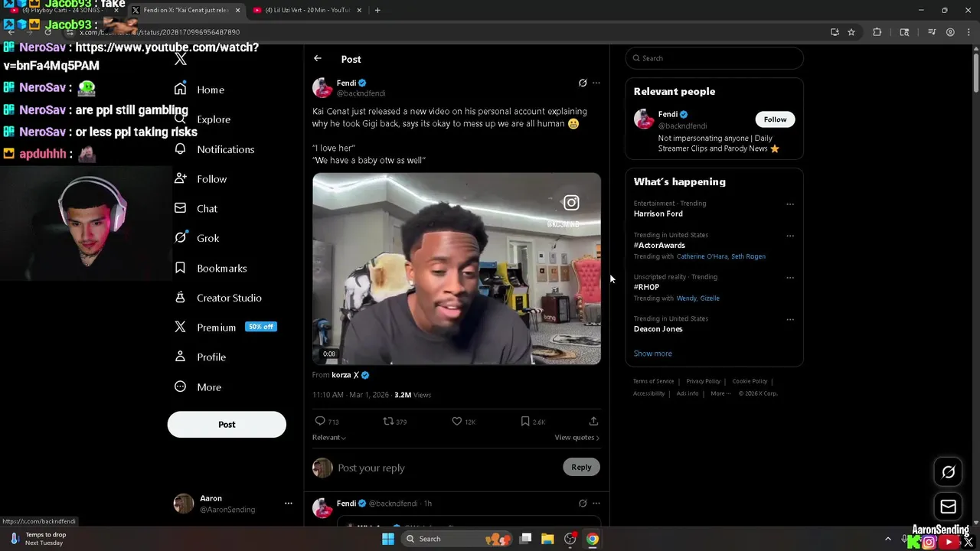Open the Chrome profile avatar icon

(950, 32)
